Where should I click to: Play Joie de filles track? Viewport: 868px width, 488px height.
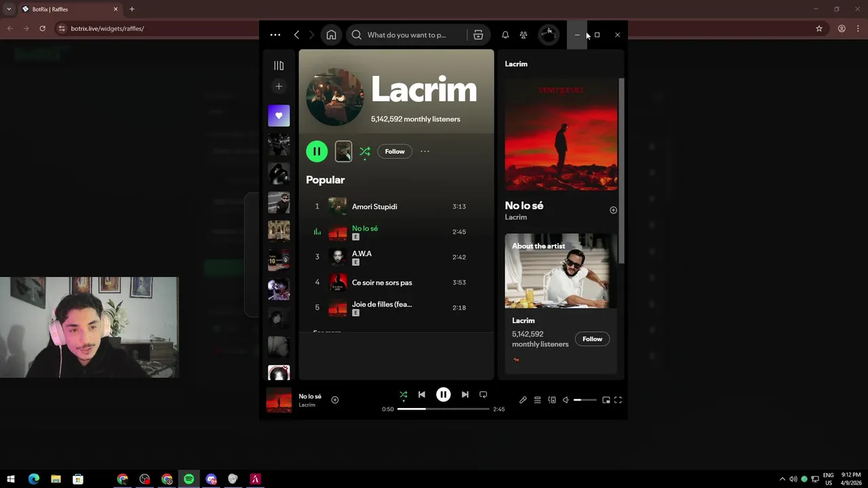396,308
